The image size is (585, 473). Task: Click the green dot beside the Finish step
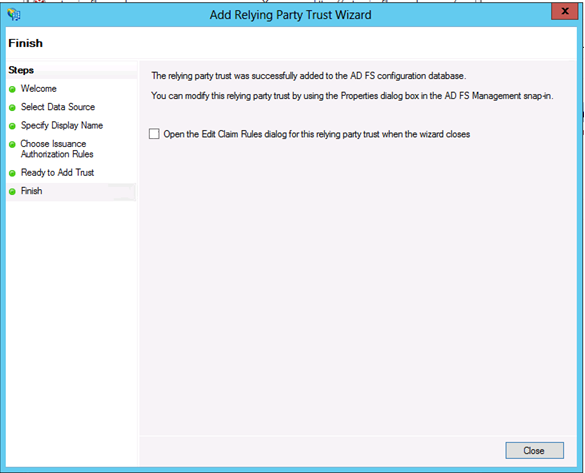coord(12,192)
